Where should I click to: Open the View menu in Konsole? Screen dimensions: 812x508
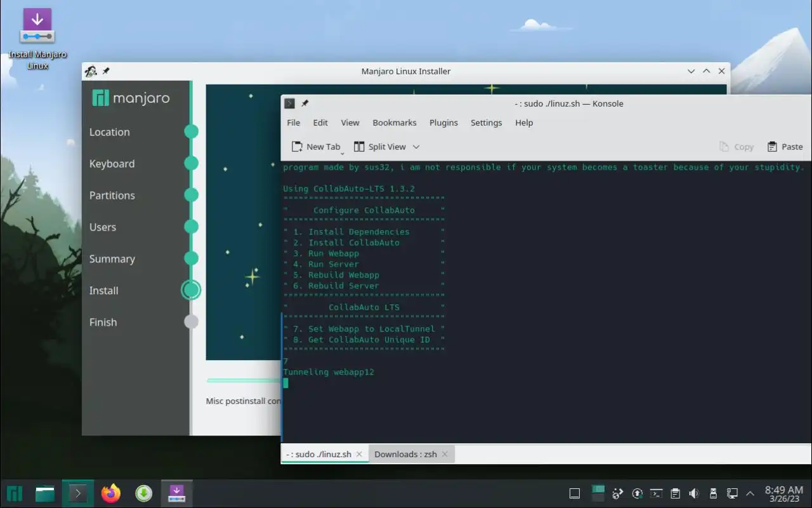point(350,123)
